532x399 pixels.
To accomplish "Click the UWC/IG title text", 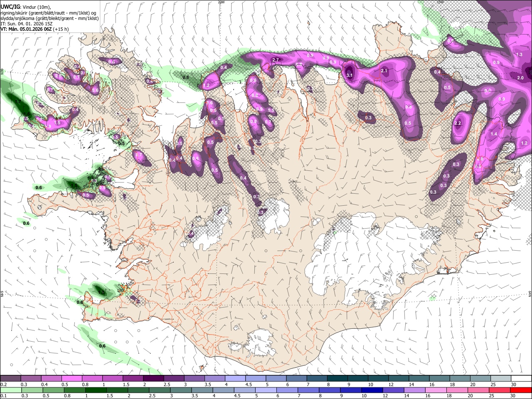I will [x=10, y=7].
